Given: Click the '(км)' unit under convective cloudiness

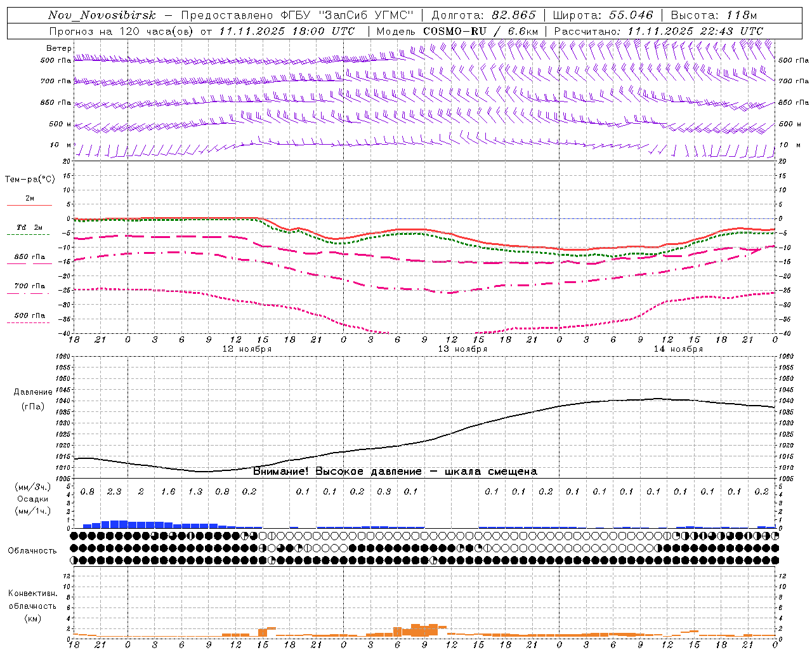Looking at the screenshot, I should point(32,618).
